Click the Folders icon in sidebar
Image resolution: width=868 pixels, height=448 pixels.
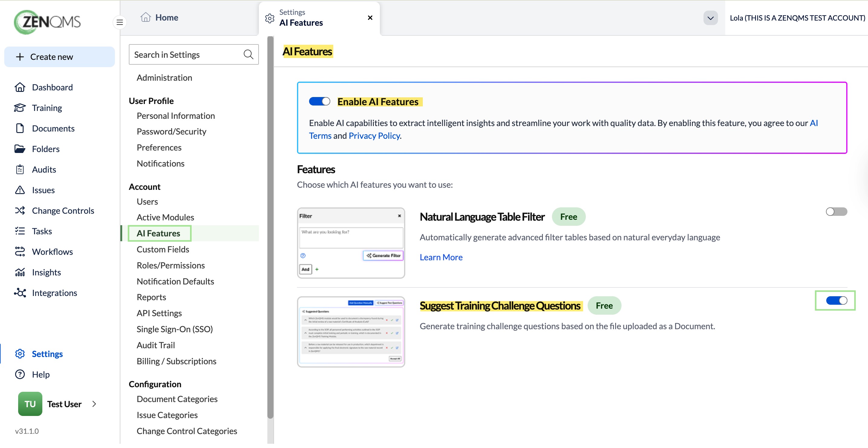pyautogui.click(x=20, y=149)
